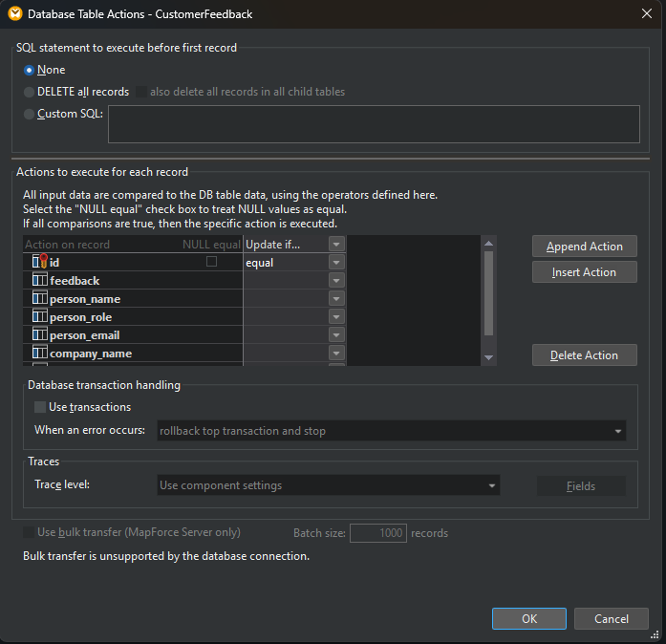This screenshot has width=666, height=644.
Task: Open the Update if... action dropdown
Action: point(335,245)
